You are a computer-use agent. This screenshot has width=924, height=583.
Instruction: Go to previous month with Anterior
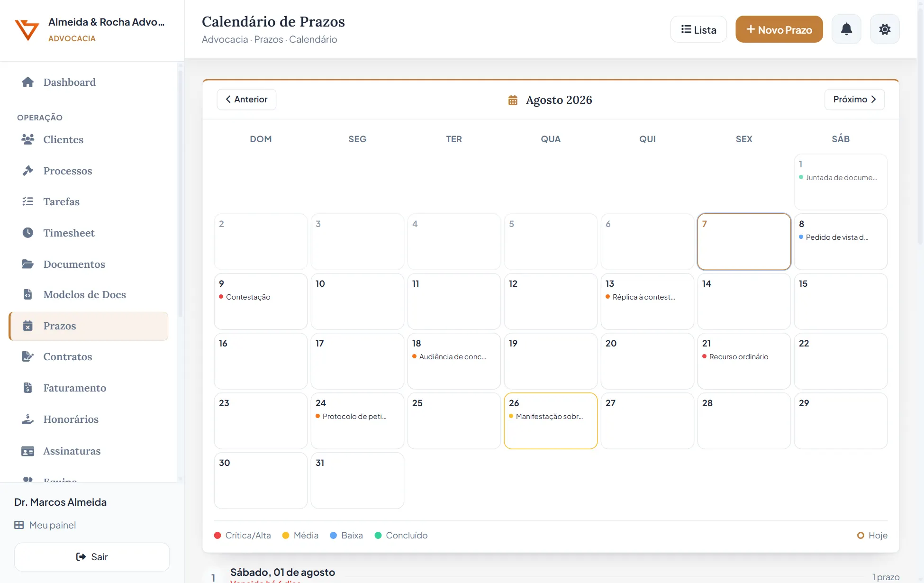(246, 100)
